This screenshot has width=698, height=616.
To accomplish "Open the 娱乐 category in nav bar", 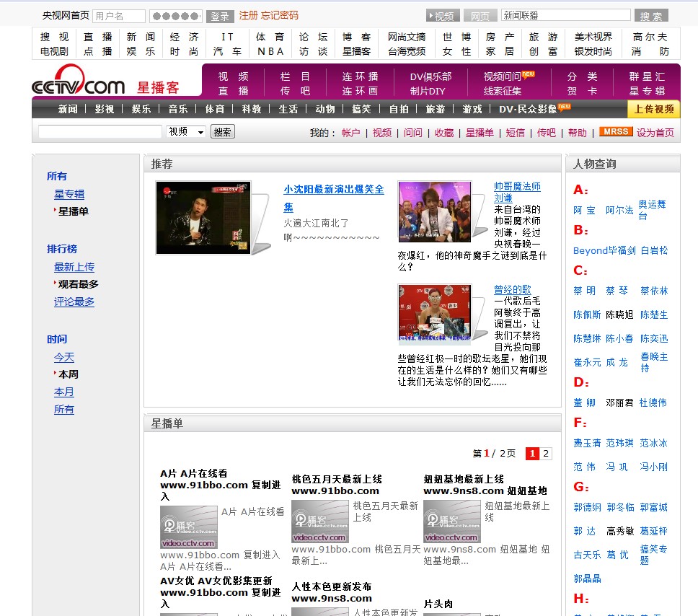I will [x=141, y=109].
